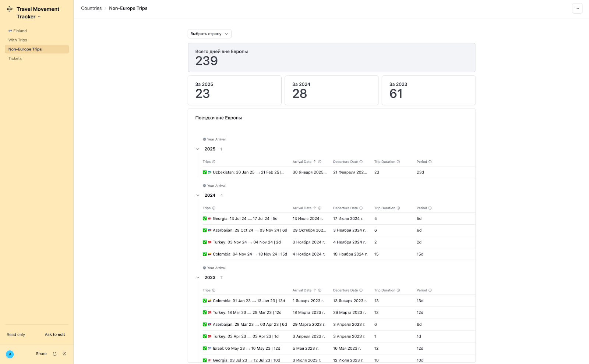Toggle the checkmark on Azerbaijan 29 Oct 24 row
589x364 pixels.
[205, 230]
